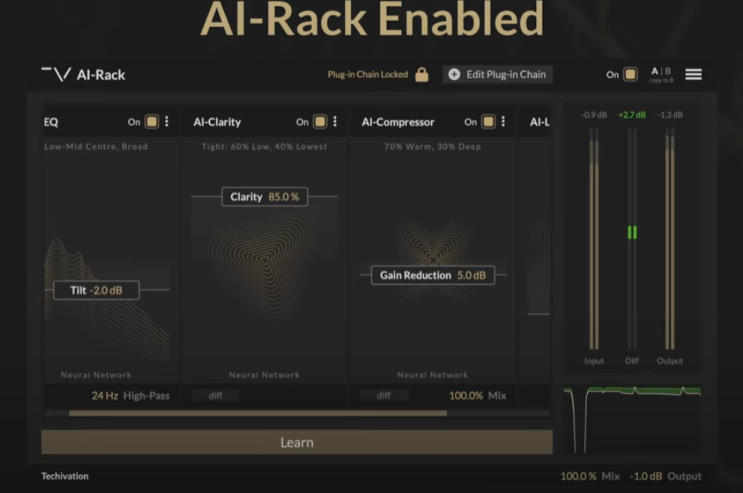Screen dimensions: 743x493
Task: Click the 24 Hz High-Pass value
Action: [105, 395]
